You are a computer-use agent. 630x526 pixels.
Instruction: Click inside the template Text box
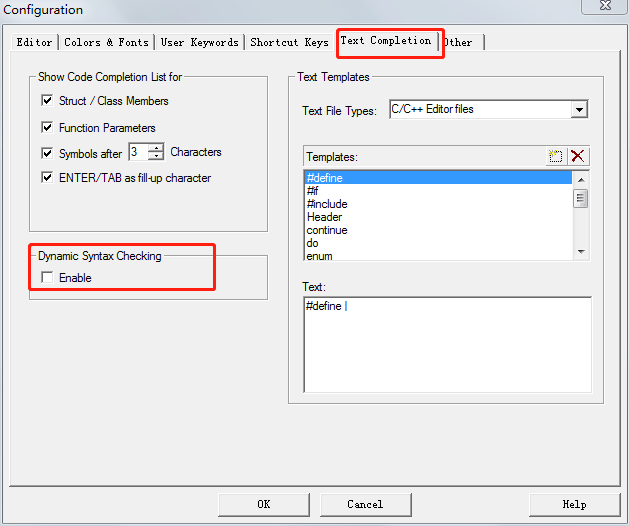tap(448, 345)
